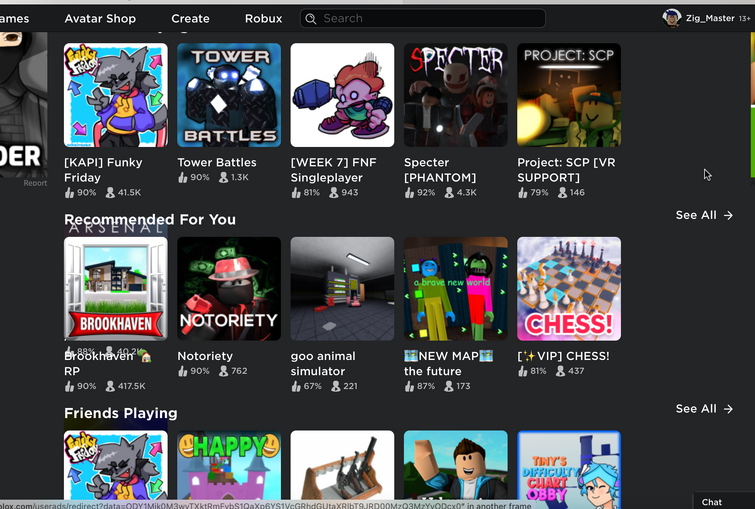Click into the Search field

[x=423, y=18]
